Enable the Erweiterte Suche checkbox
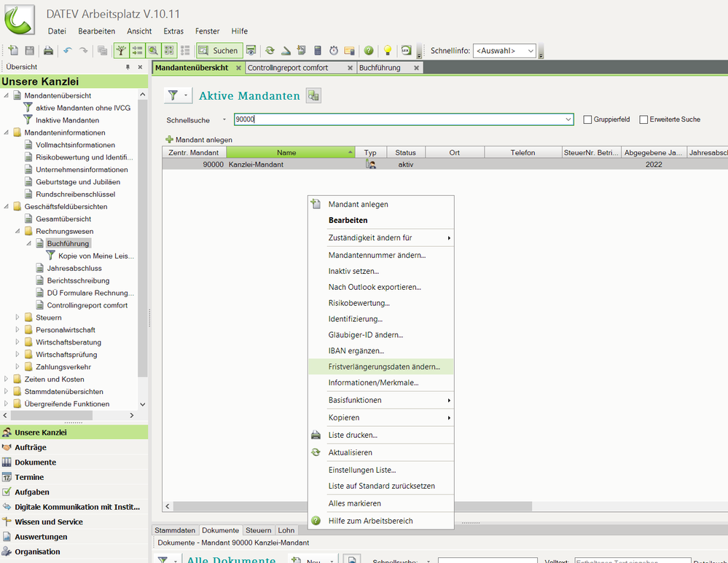 click(643, 119)
